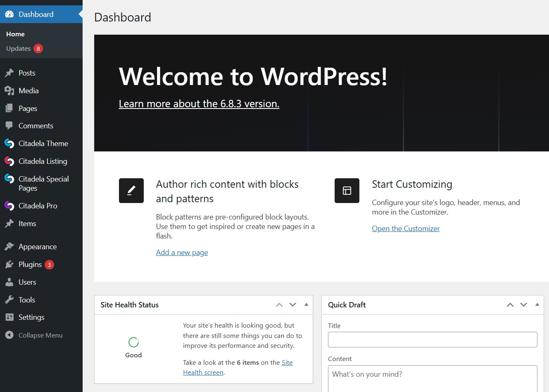Click the Media icon in sidebar

coord(9,91)
